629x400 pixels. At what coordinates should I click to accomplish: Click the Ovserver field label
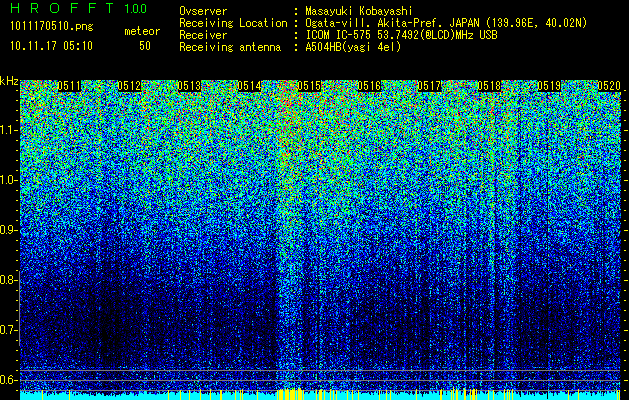(203, 12)
